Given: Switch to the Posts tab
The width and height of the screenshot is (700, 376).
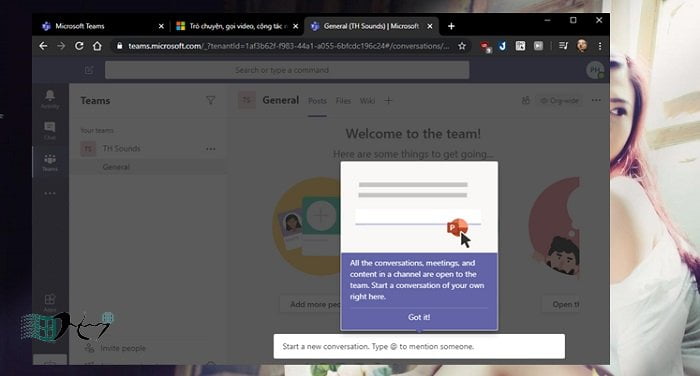Looking at the screenshot, I should click(x=317, y=101).
